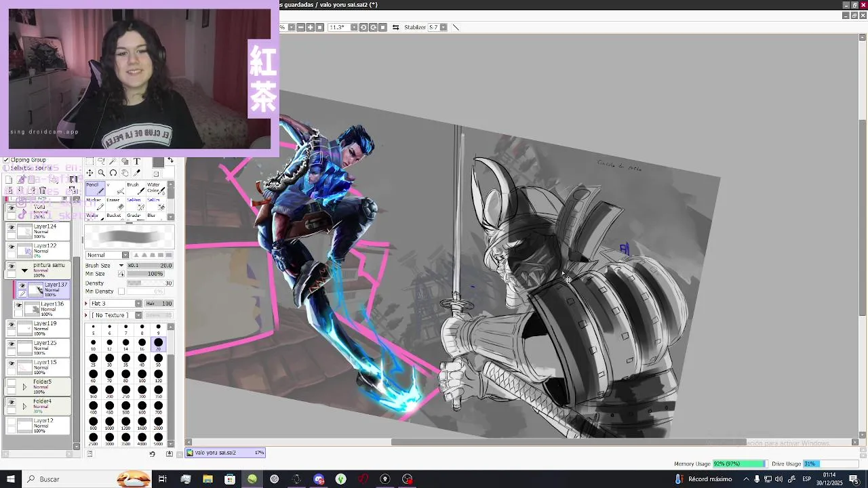The width and height of the screenshot is (868, 488).
Task: Select Layer125 in the layer list
Action: [39, 348]
